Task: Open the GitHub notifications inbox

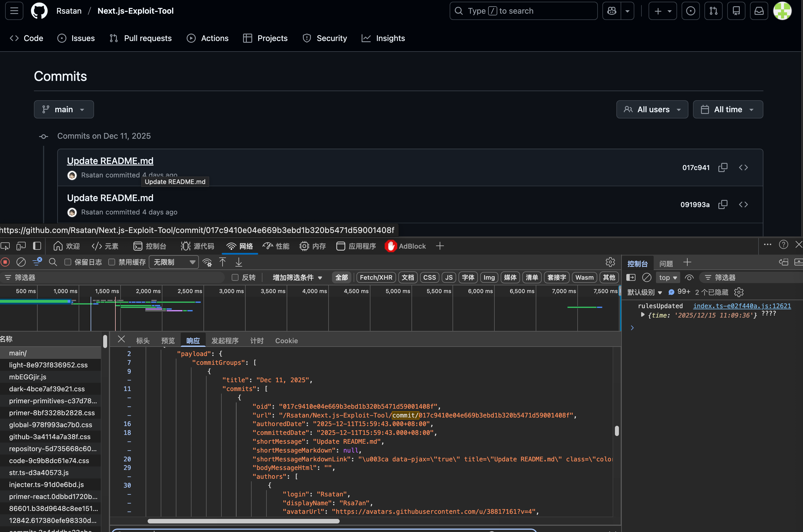Action: (x=759, y=11)
